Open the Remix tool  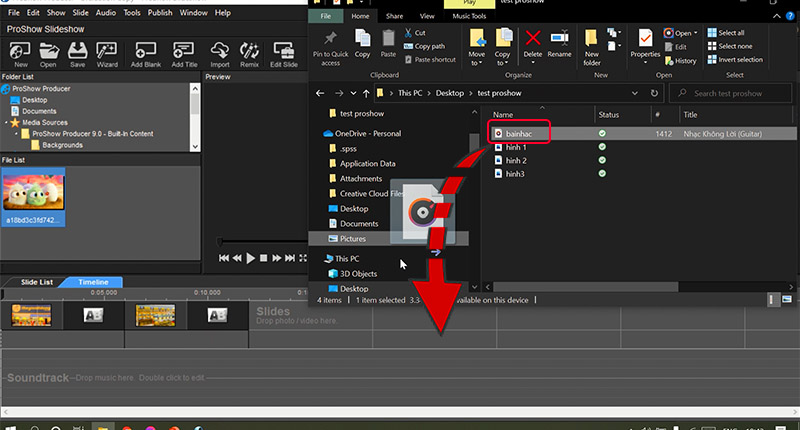pos(250,52)
